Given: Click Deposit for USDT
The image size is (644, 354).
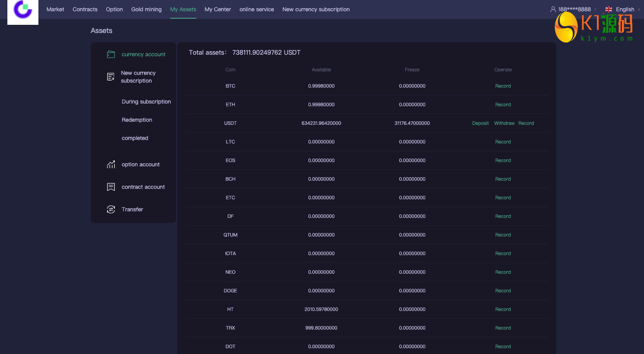Looking at the screenshot, I should click(480, 123).
